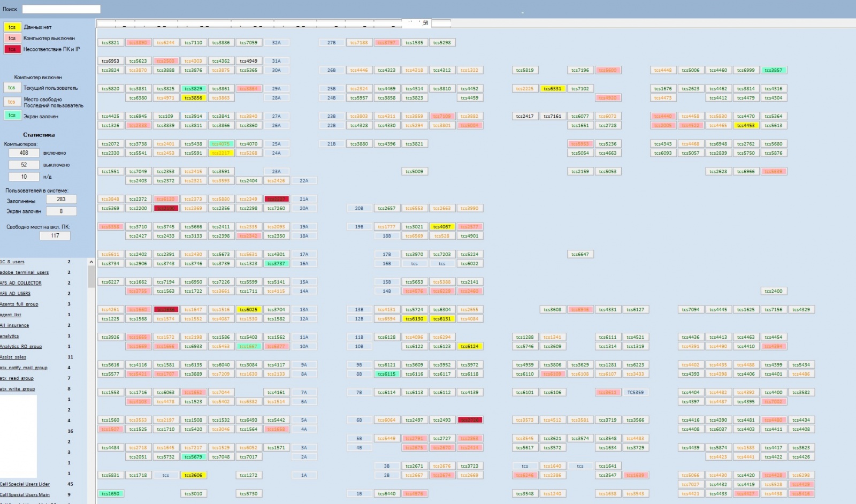The width and height of the screenshot is (856, 504).
Task: Open the Call Special Users Lider link
Action: [25, 484]
